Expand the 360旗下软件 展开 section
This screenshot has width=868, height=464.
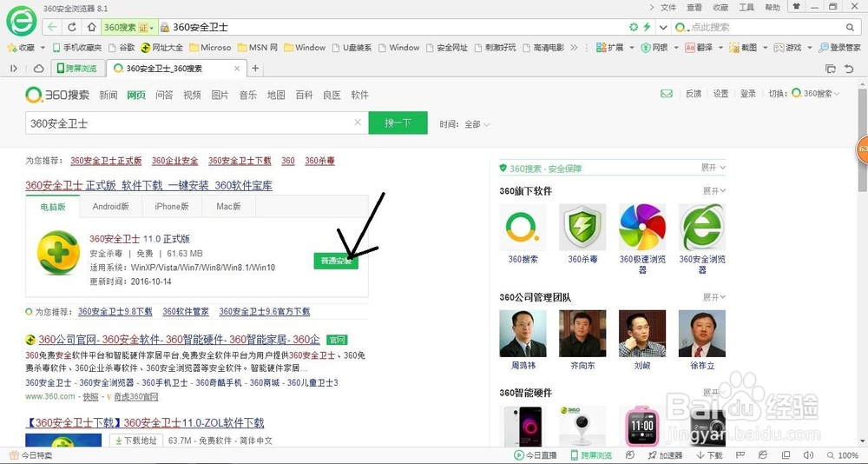click(x=714, y=190)
